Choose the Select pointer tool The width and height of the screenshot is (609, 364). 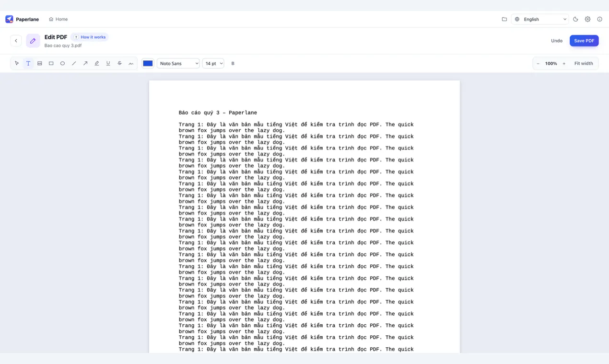(x=17, y=63)
